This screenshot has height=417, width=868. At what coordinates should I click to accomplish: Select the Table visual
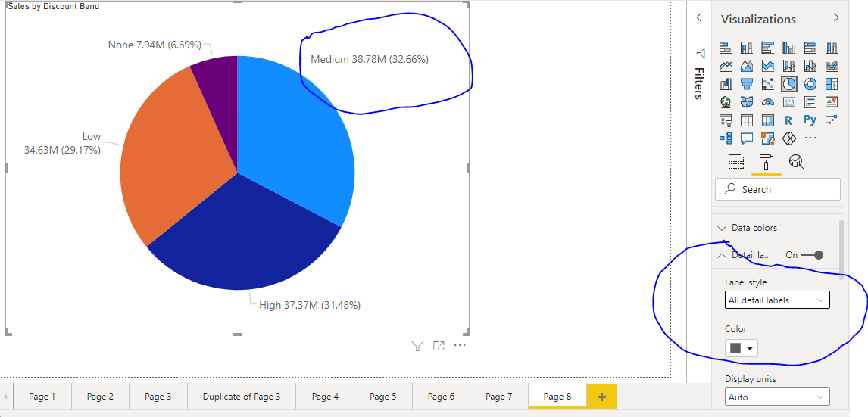[747, 120]
